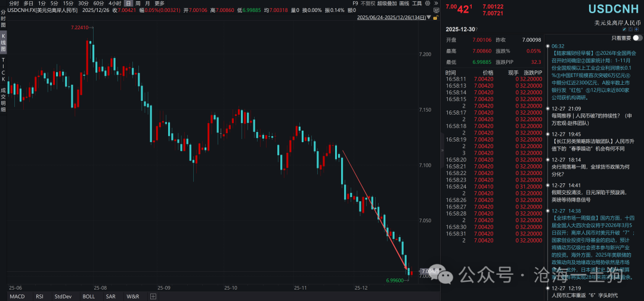Click the add indicator plus icon
The width and height of the screenshot is (644, 301).
click(153, 296)
